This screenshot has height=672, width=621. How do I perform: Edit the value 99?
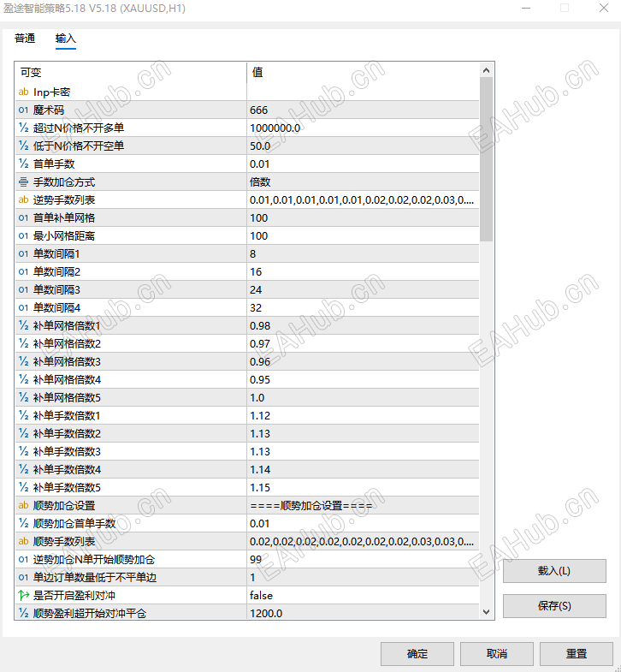364,560
